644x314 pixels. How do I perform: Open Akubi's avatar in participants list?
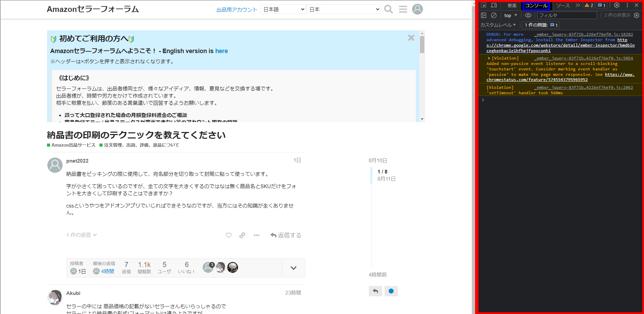point(220,267)
